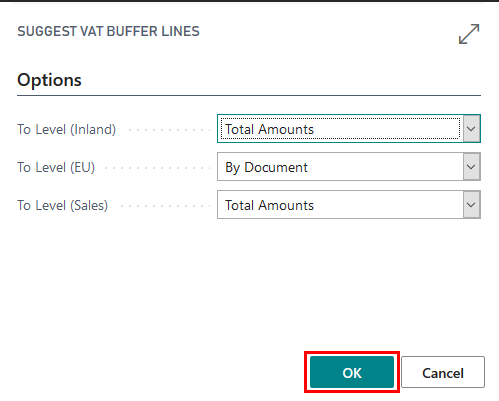This screenshot has width=499, height=401.
Task: Click the 'Total Amounts' text for Inland
Action: click(270, 129)
